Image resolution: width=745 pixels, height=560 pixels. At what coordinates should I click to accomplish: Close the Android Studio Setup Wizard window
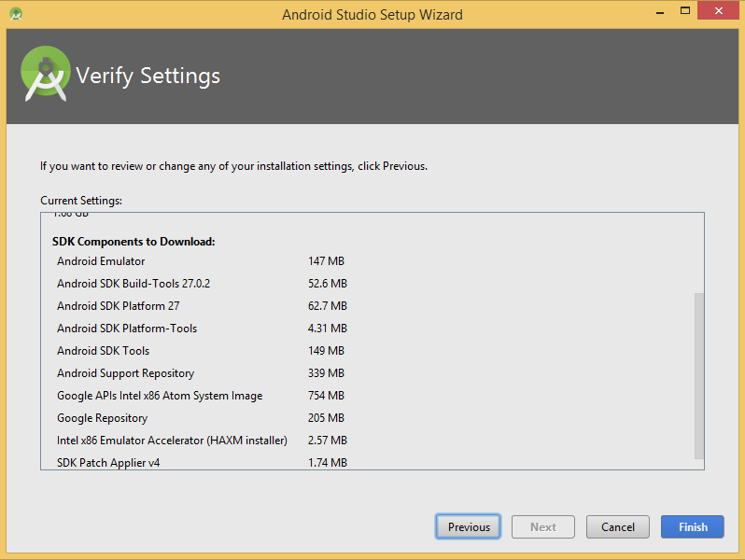[718, 10]
